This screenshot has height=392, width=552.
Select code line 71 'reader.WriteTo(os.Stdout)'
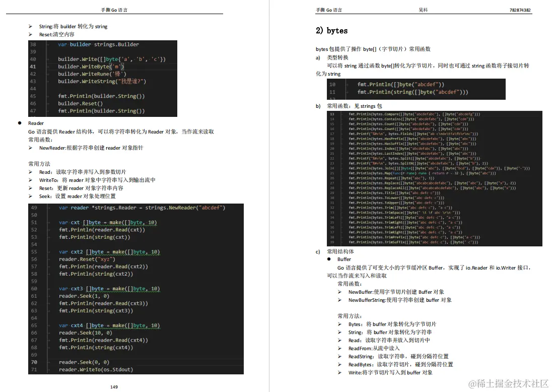click(96, 370)
